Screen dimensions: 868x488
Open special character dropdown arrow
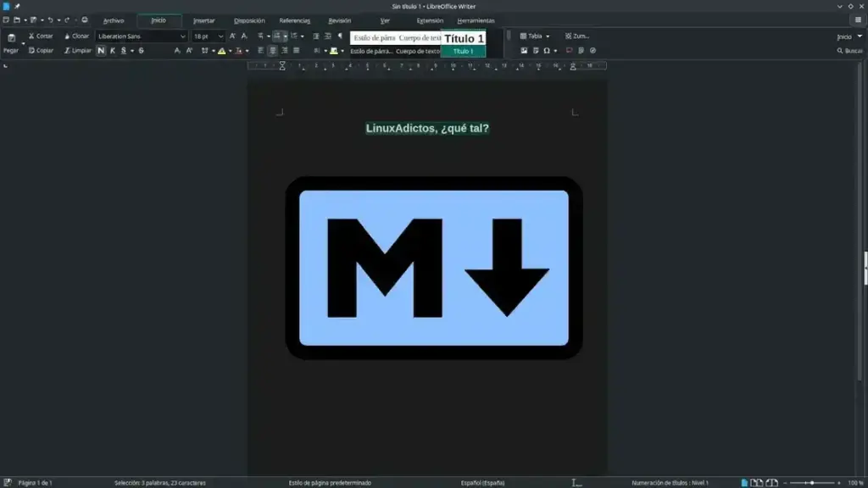click(x=554, y=51)
